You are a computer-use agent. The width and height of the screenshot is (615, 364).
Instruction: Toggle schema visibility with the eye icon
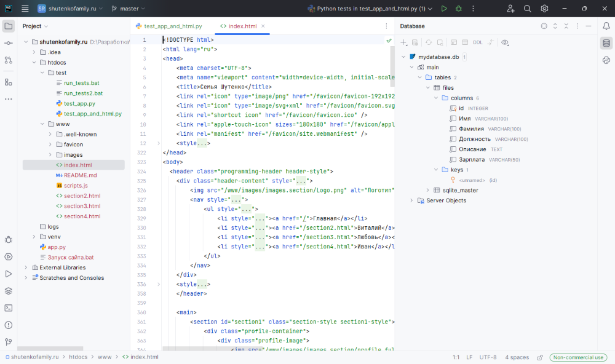coord(504,42)
